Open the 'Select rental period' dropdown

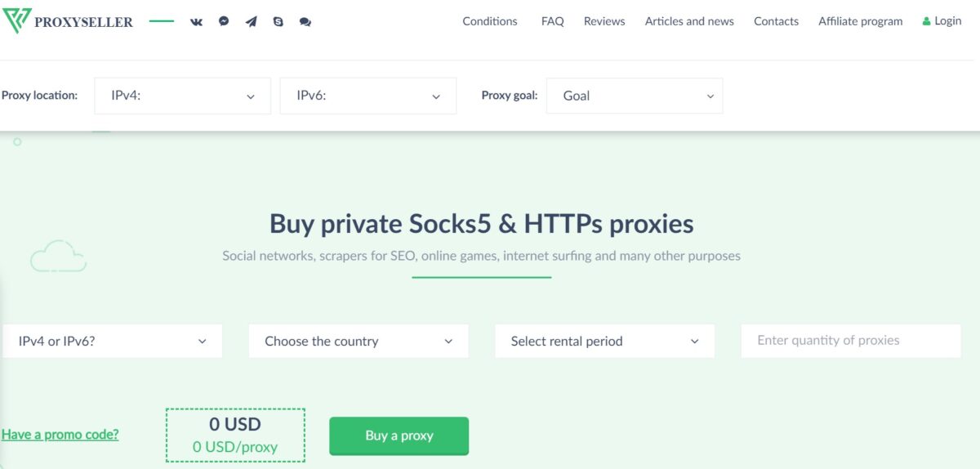pos(604,341)
